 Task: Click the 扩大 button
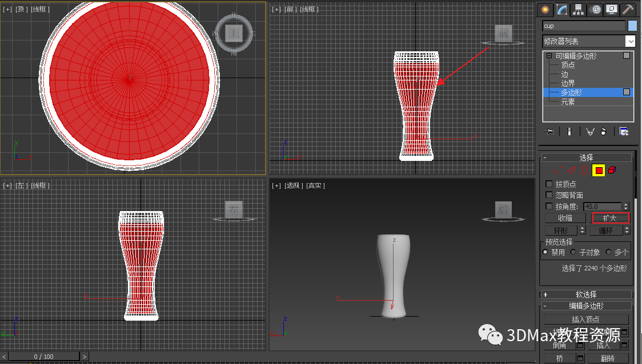[x=609, y=218]
